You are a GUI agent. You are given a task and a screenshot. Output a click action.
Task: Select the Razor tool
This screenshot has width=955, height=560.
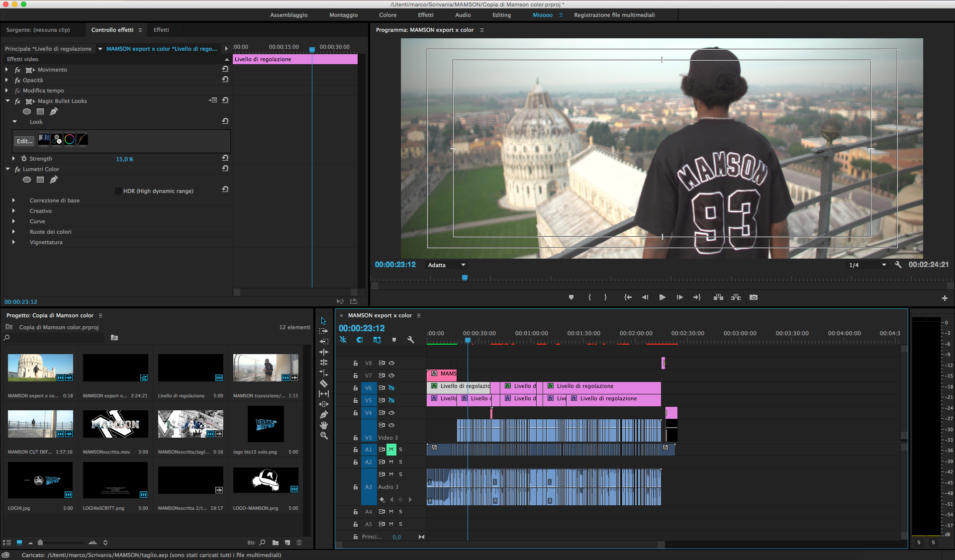point(324,383)
